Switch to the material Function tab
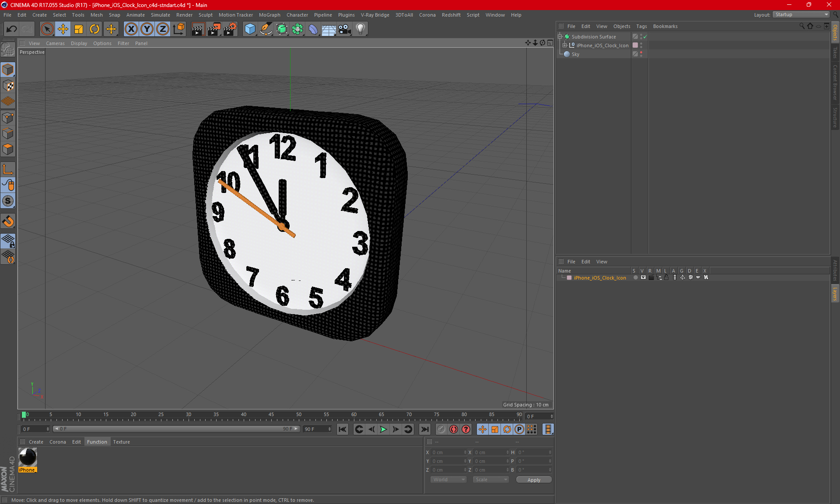 (97, 442)
